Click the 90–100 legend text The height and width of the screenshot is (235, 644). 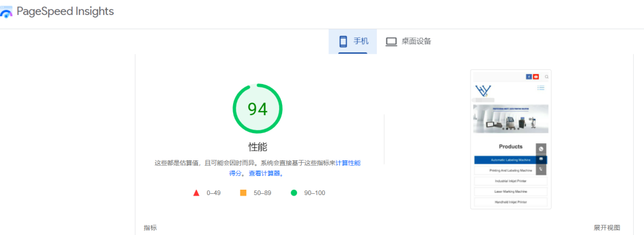pyautogui.click(x=315, y=193)
